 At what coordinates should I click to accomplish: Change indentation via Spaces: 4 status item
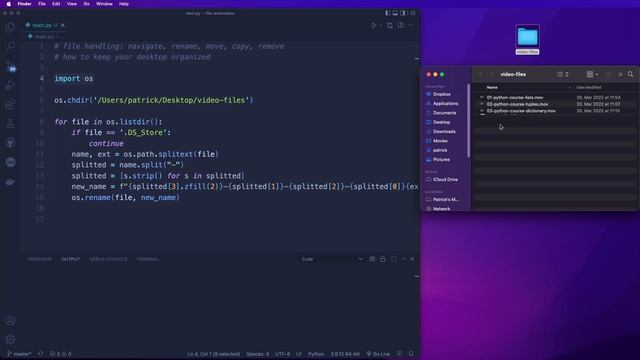[x=258, y=354]
